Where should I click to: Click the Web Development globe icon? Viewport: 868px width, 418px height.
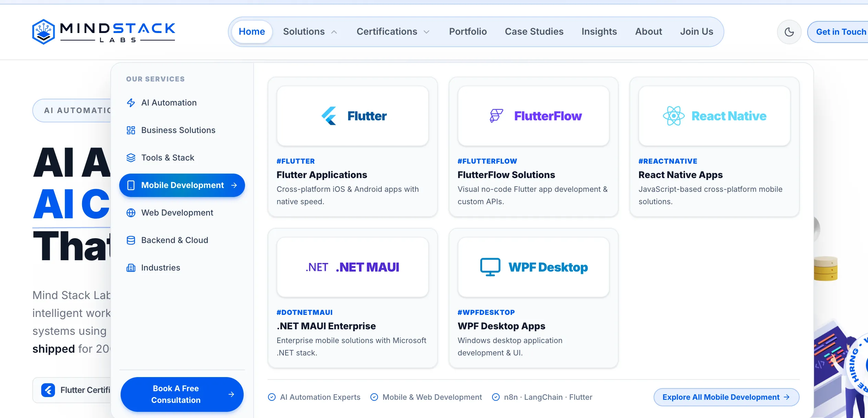(131, 213)
